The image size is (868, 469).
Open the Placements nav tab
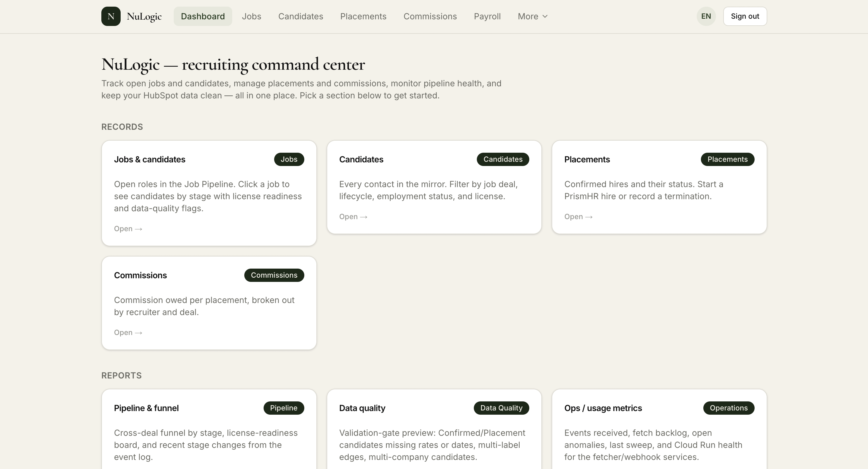(363, 16)
